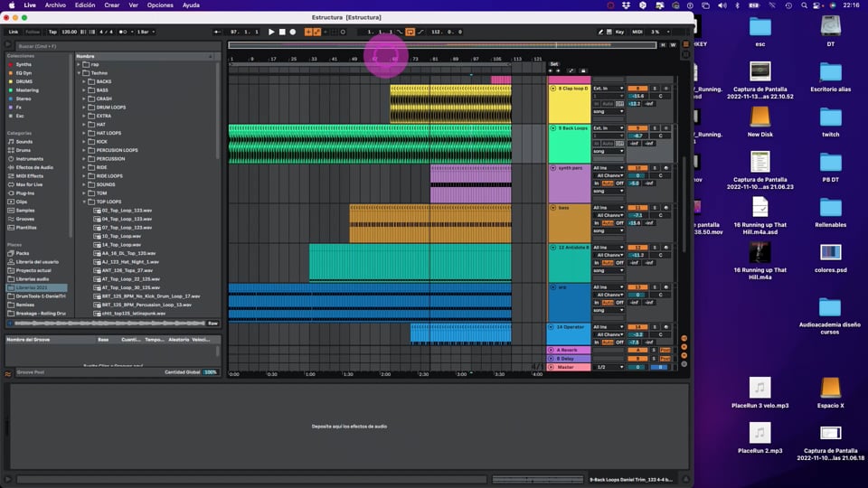This screenshot has height=488, width=868.
Task: Open Efectos de Audio category
Action: [x=34, y=168]
